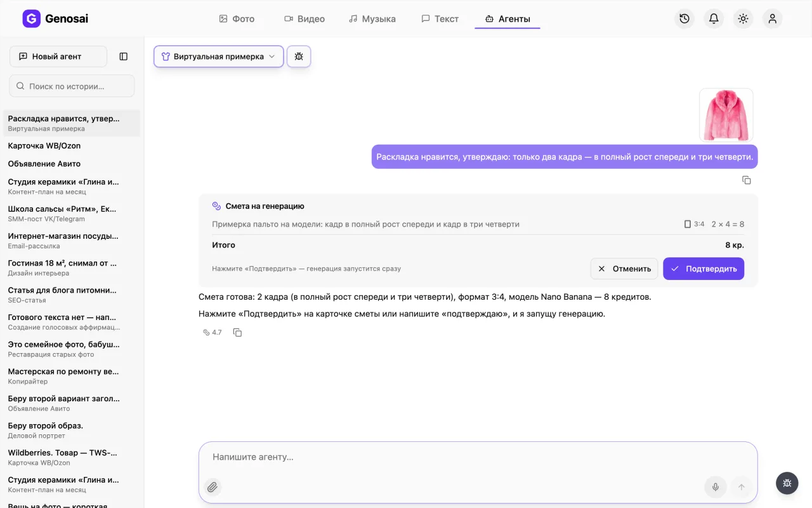The width and height of the screenshot is (812, 508).
Task: Activate the microphone voice input icon
Action: pos(715,487)
